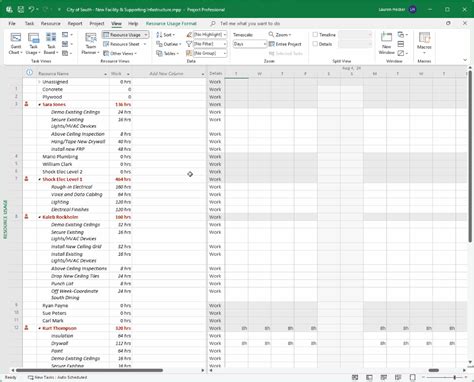Click the Work column header

[x=120, y=73]
